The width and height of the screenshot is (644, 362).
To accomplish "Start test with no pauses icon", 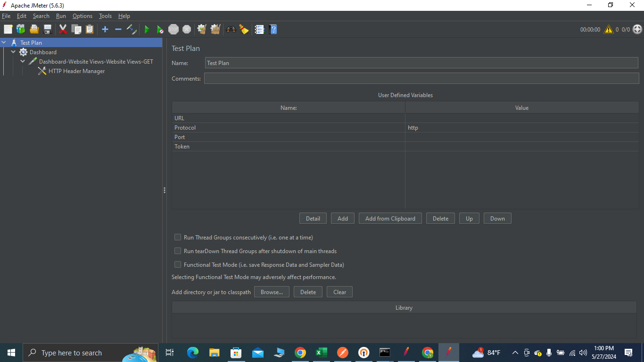I will coord(160,29).
